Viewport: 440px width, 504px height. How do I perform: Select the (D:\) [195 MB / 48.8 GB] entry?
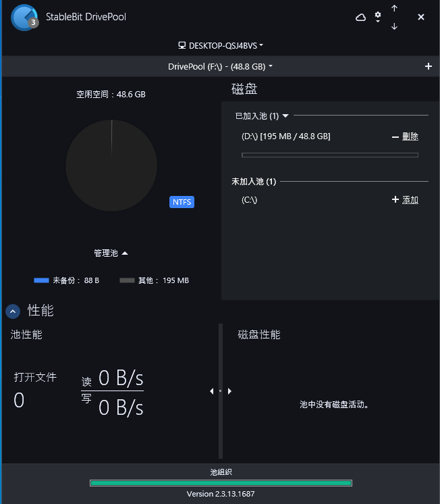tap(286, 136)
